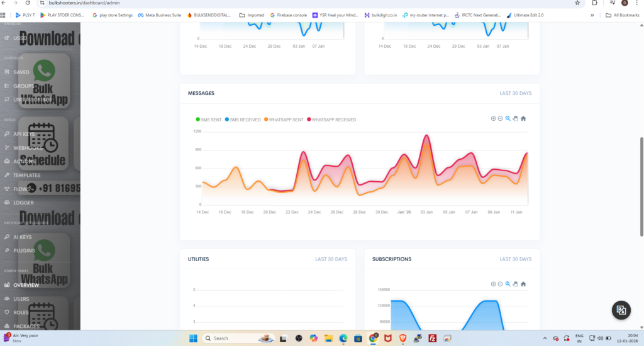Click zoom out icon on Messages chart

pyautogui.click(x=501, y=118)
